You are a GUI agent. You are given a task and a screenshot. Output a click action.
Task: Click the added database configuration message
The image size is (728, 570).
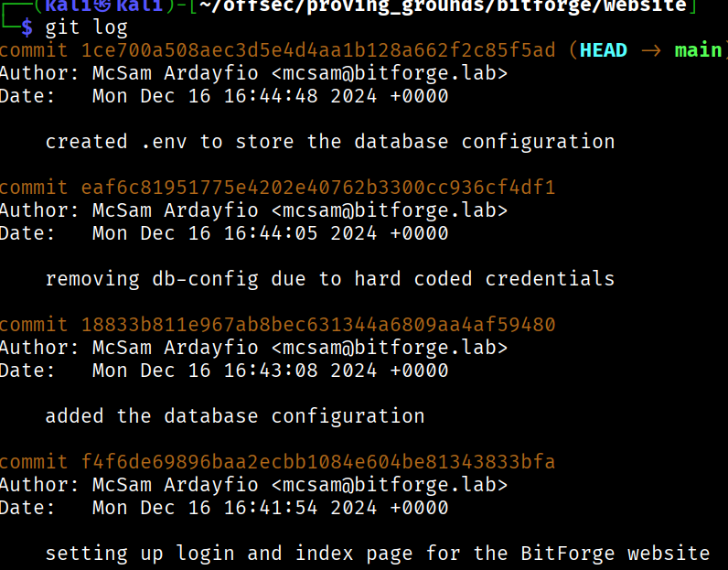click(x=235, y=416)
